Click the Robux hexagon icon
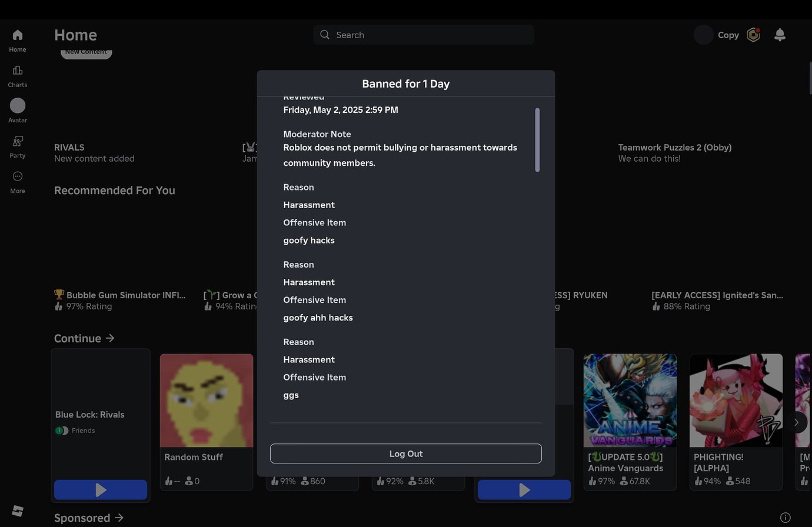Screen dimensions: 812x527 coord(753,35)
